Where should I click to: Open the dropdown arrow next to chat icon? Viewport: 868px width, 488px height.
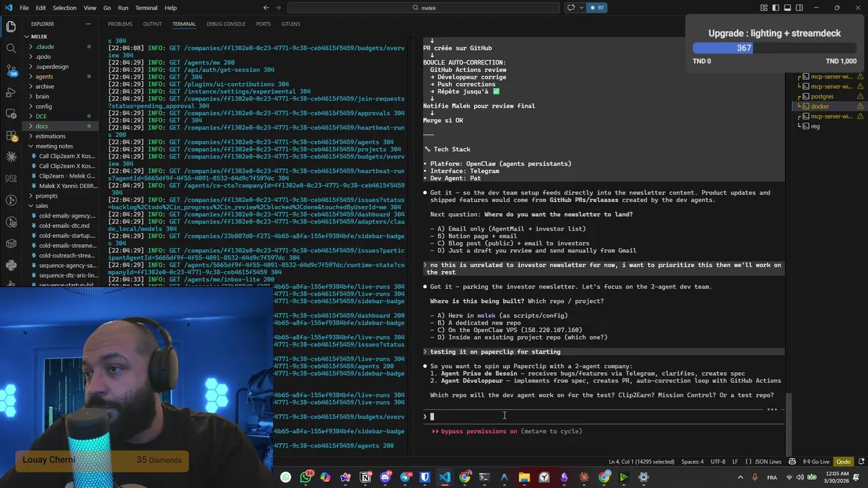click(x=580, y=7)
